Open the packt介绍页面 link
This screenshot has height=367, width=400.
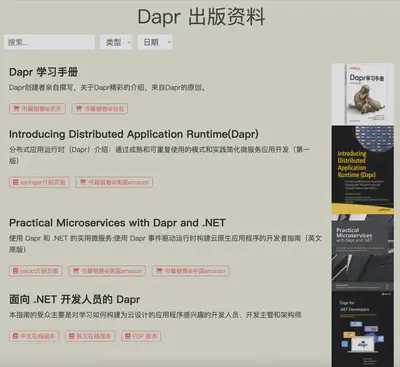36,271
